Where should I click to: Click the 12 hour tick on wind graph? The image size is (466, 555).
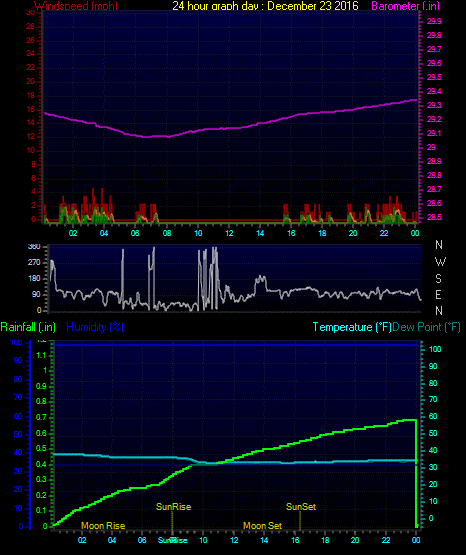[229, 233]
